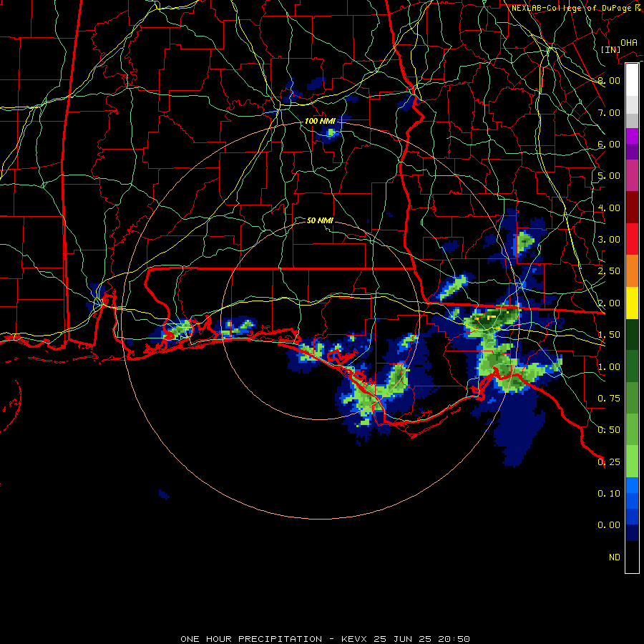Select the light blue swatch near 0.10
Viewport: 644px width, 644px height.
coord(632,485)
